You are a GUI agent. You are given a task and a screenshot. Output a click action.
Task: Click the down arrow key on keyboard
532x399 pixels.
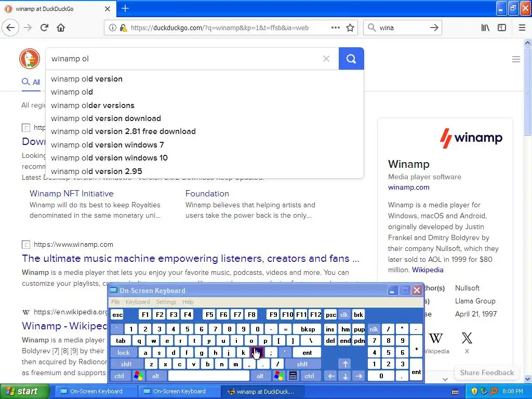pos(345,376)
